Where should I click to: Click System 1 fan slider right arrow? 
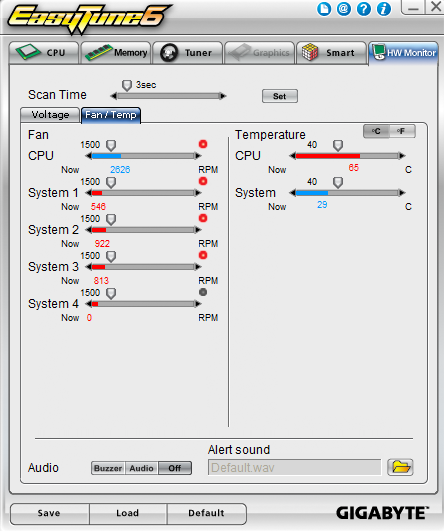tap(198, 193)
